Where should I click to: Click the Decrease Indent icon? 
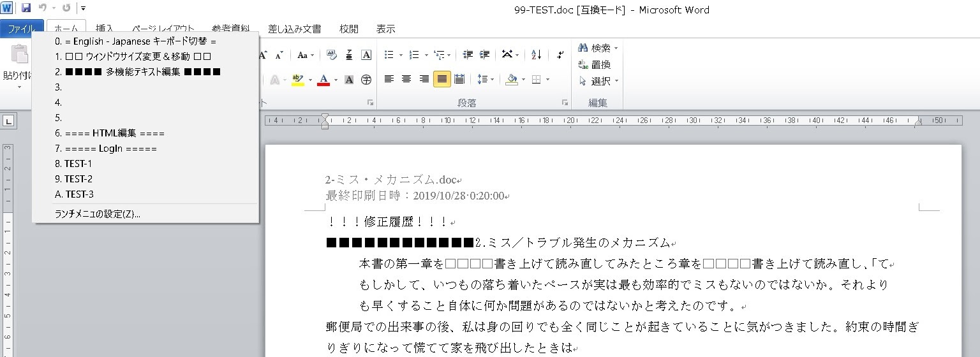(x=468, y=55)
